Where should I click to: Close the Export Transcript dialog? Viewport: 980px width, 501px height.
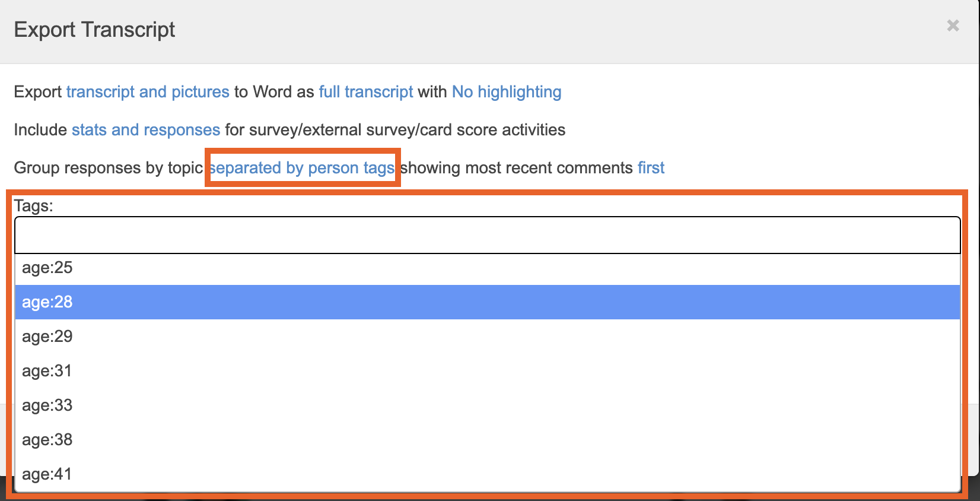(x=953, y=26)
